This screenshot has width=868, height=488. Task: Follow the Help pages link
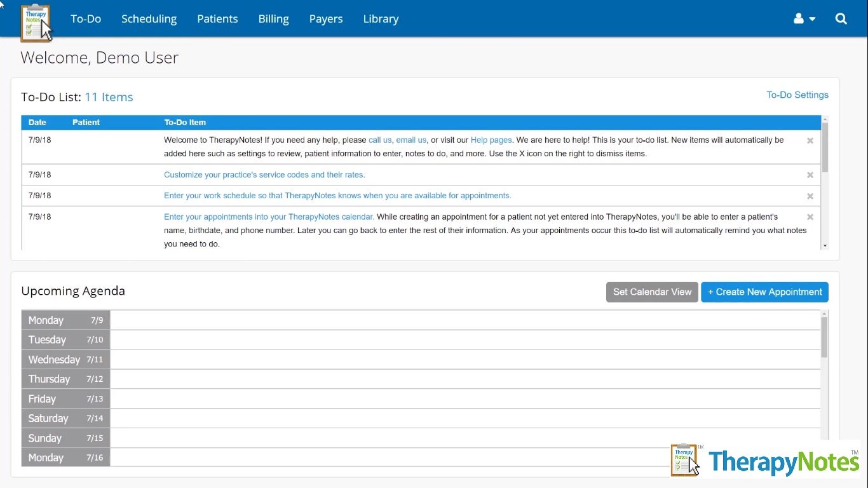coord(491,140)
